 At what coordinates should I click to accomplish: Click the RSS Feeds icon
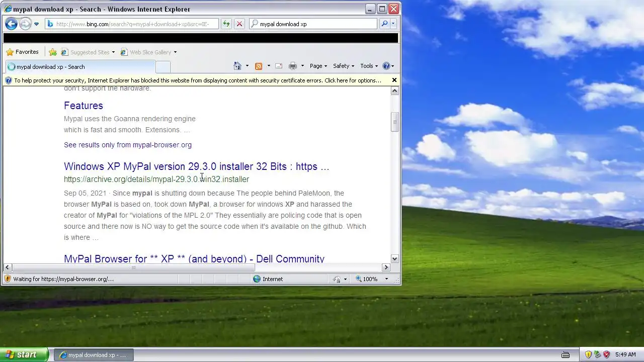[259, 66]
